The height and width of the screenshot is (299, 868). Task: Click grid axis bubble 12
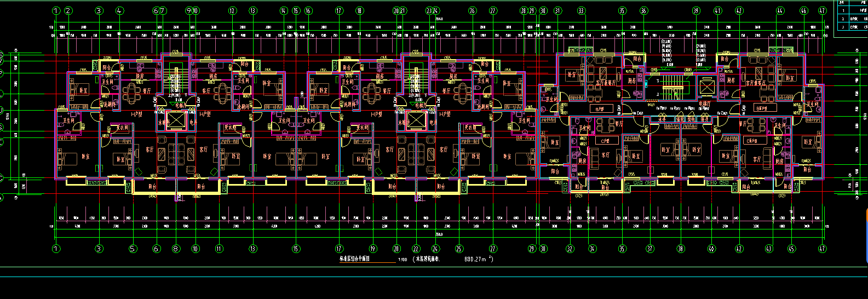point(232,10)
